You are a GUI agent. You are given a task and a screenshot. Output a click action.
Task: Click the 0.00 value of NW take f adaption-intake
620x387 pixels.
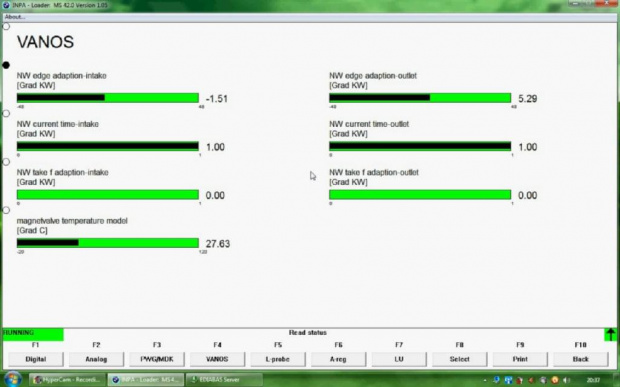click(215, 195)
